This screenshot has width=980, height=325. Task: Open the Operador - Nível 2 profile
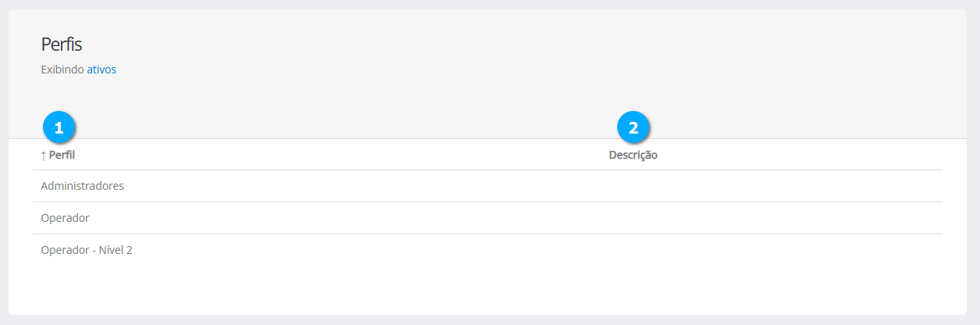coord(87,250)
